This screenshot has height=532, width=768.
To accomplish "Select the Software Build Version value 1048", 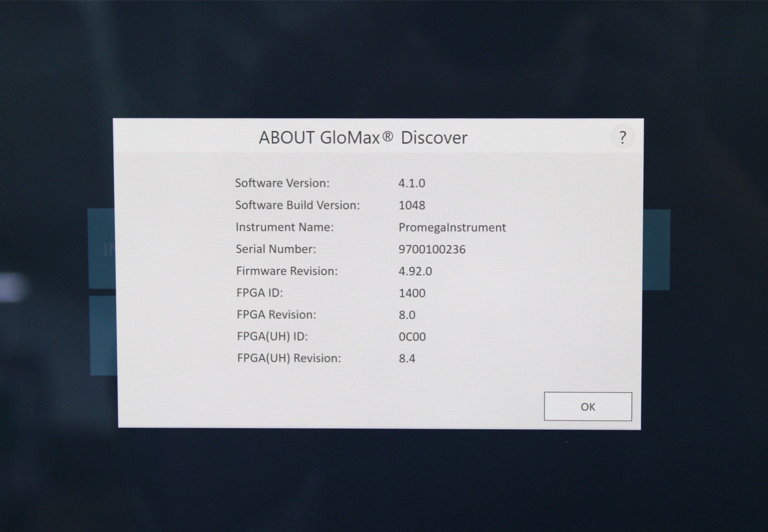I will [x=412, y=205].
